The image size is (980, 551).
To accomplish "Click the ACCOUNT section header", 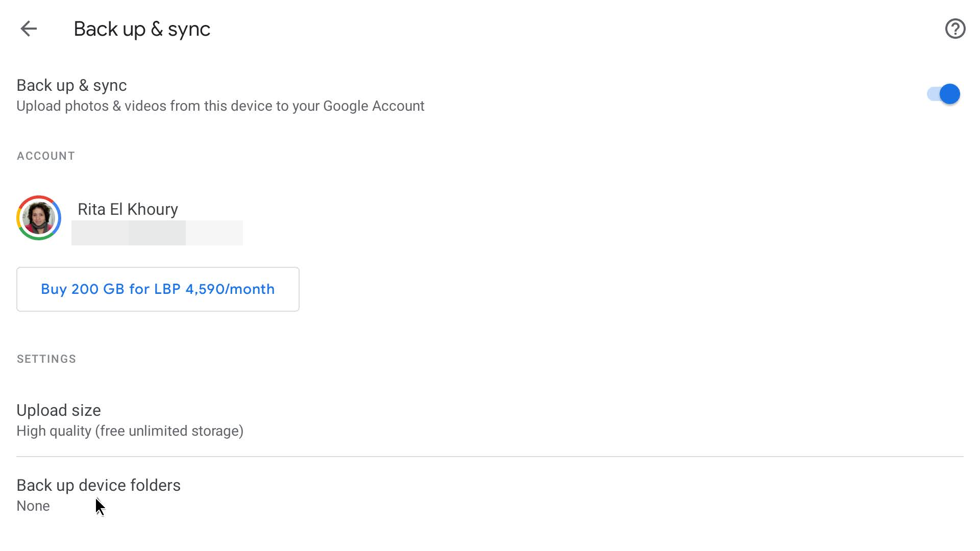I will pyautogui.click(x=45, y=156).
